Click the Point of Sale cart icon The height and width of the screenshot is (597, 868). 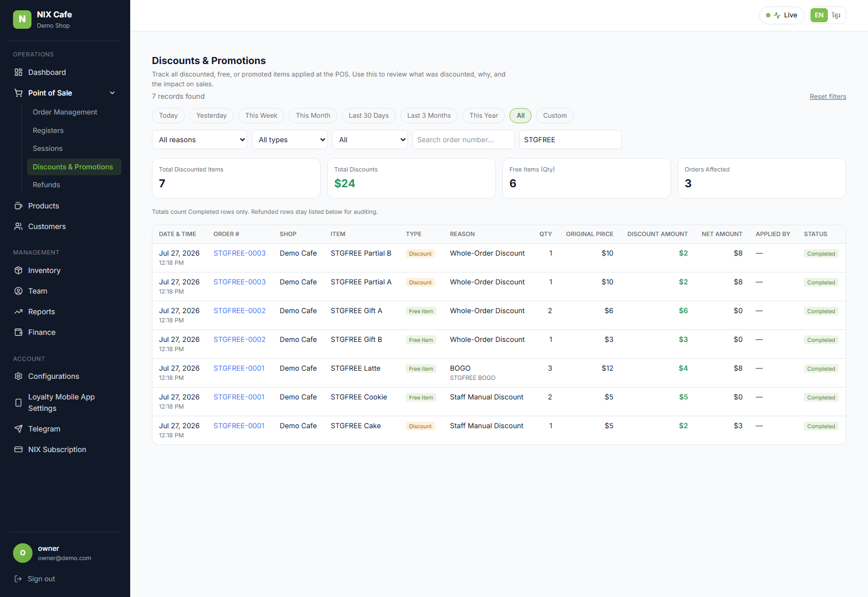[x=18, y=93]
